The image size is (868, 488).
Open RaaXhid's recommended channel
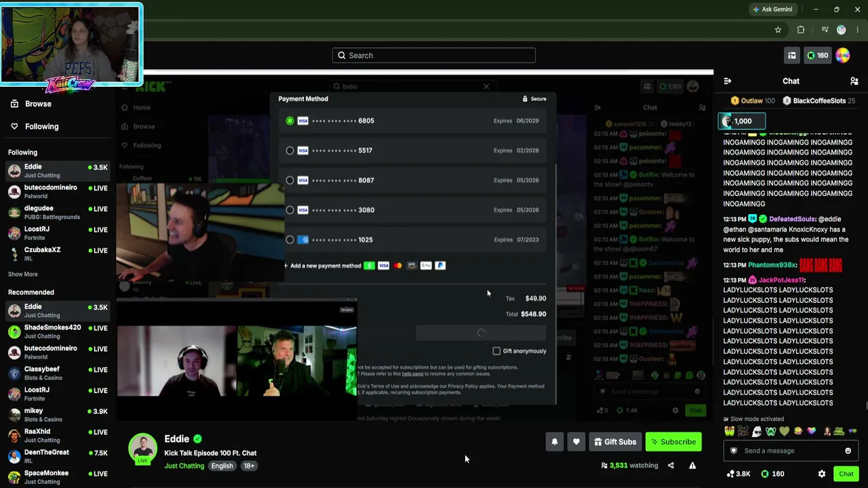click(57, 436)
